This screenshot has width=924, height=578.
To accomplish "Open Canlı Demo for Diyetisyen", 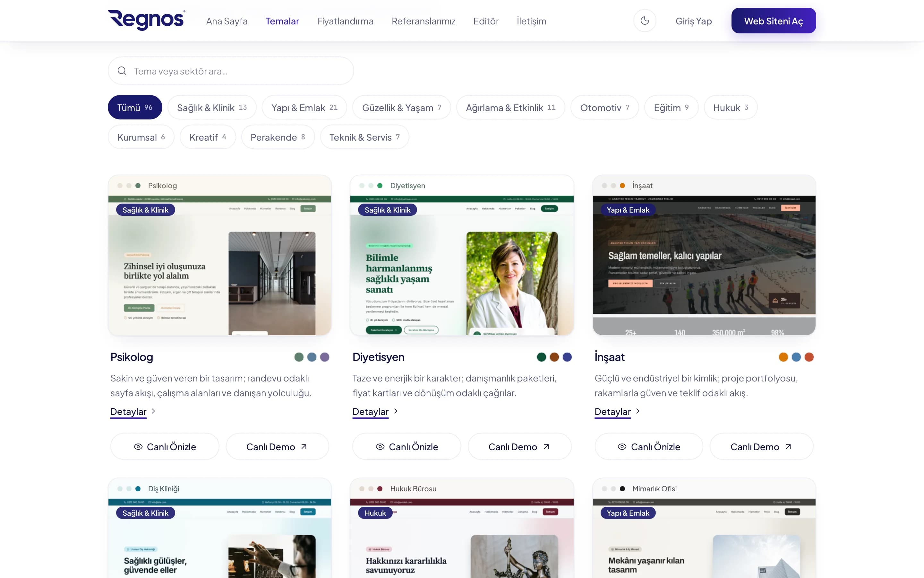I will pos(519,446).
